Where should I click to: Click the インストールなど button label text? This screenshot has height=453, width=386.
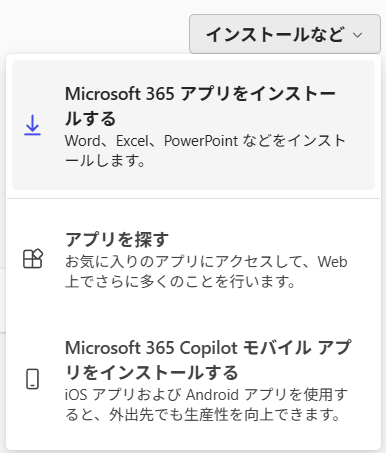(x=275, y=34)
